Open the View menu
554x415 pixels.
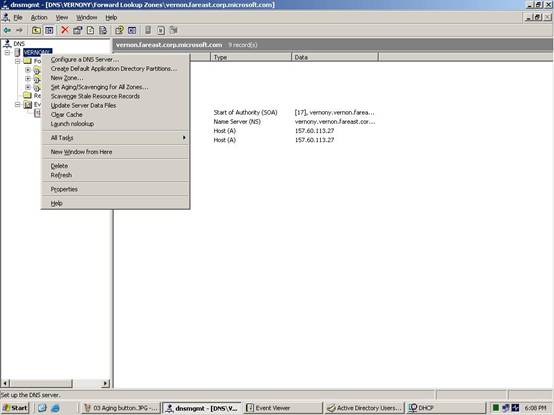click(62, 17)
